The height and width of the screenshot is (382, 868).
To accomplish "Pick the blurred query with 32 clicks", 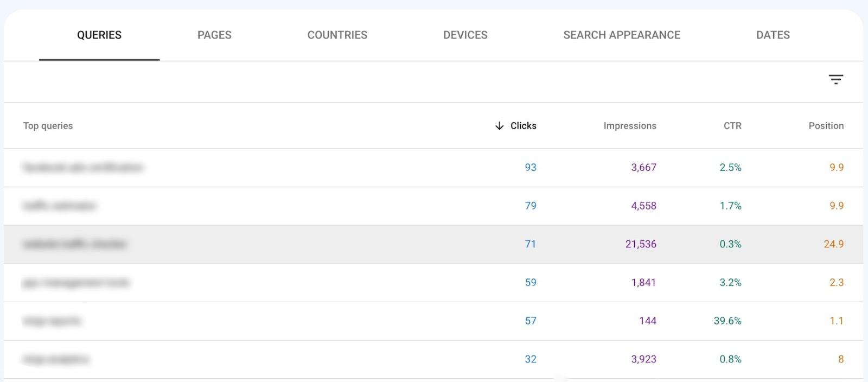I will [x=56, y=359].
